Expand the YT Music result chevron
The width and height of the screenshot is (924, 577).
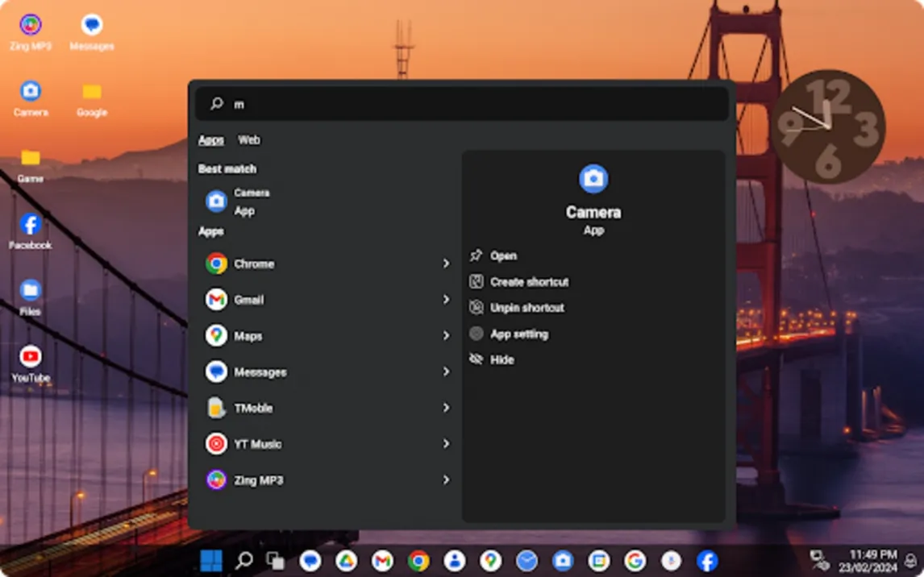(446, 444)
